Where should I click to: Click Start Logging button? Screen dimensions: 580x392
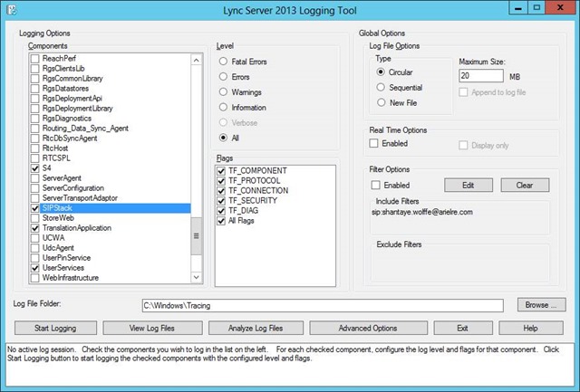pyautogui.click(x=55, y=328)
